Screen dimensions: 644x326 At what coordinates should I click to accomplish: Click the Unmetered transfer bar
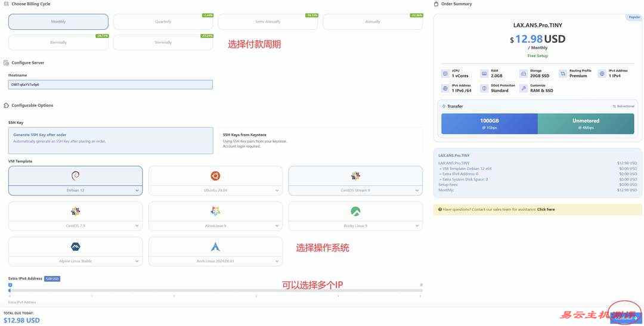pos(586,123)
